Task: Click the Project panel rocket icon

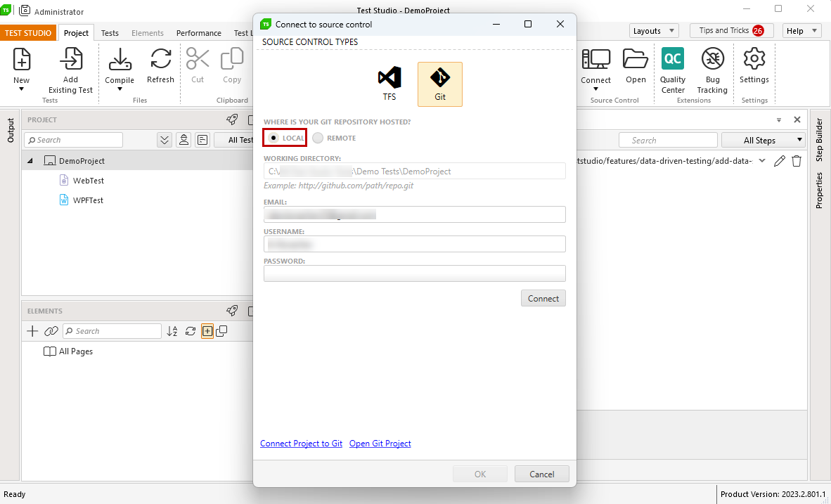Action: coord(231,119)
